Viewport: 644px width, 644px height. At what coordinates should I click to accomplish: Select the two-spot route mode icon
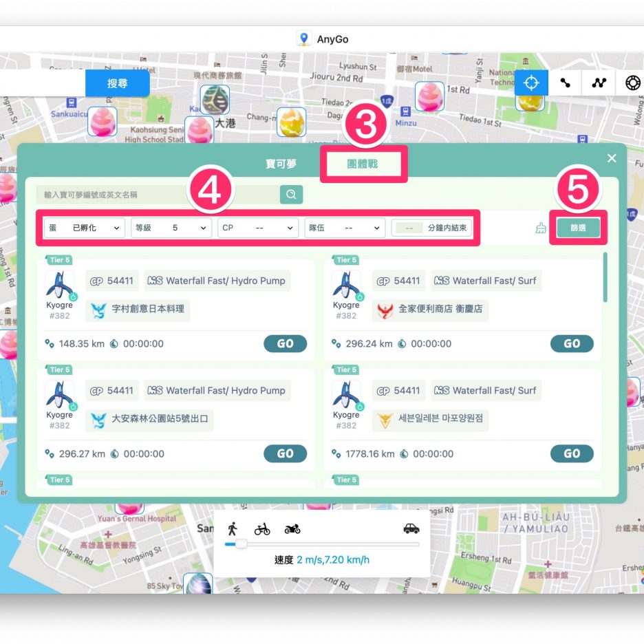[565, 83]
